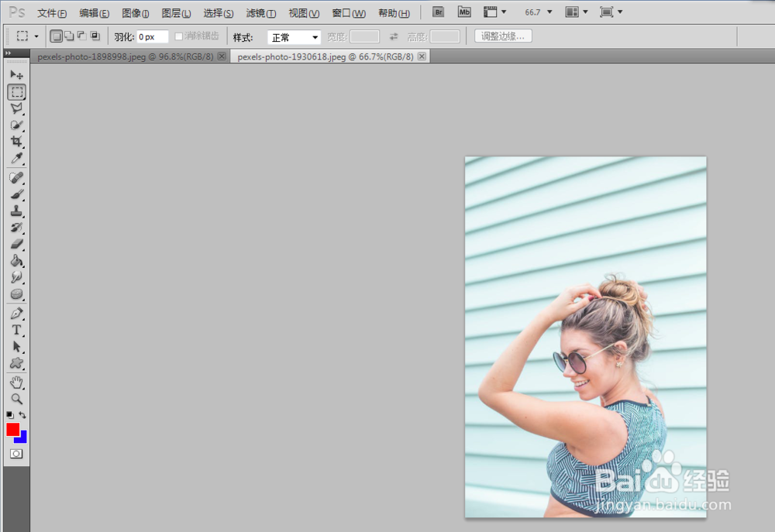
Task: Reset default foreground and background colors
Action: [x=10, y=415]
